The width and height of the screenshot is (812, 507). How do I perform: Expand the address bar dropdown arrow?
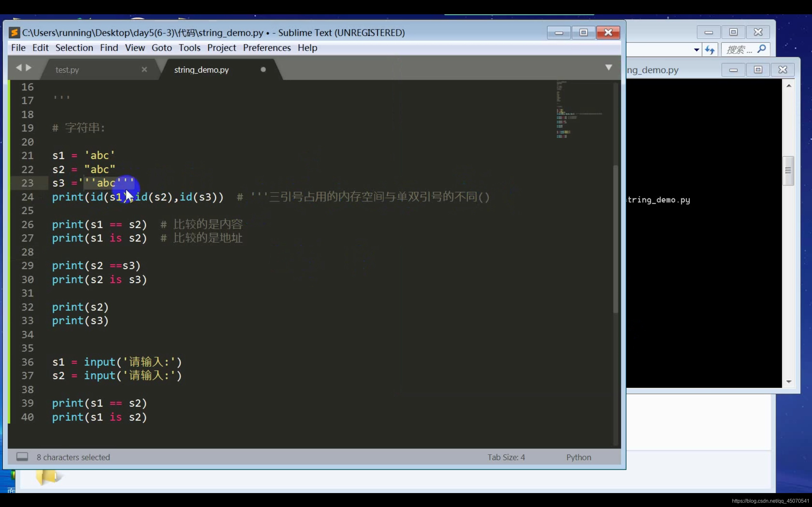(696, 50)
